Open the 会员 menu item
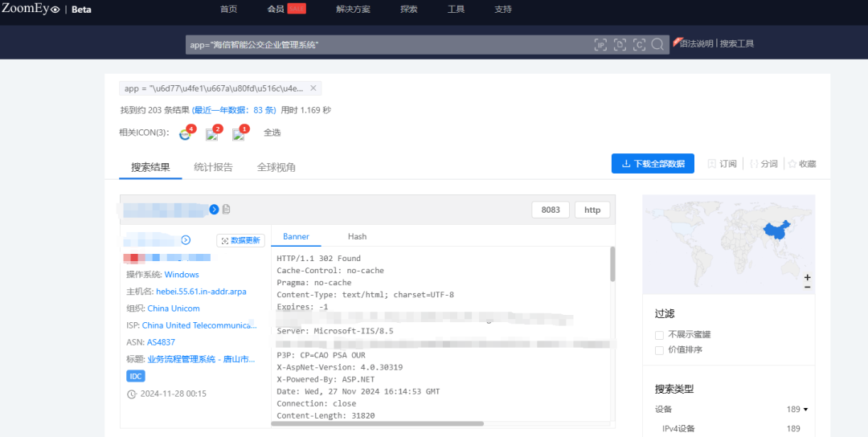Screen dimensions: 868x437 (276, 10)
